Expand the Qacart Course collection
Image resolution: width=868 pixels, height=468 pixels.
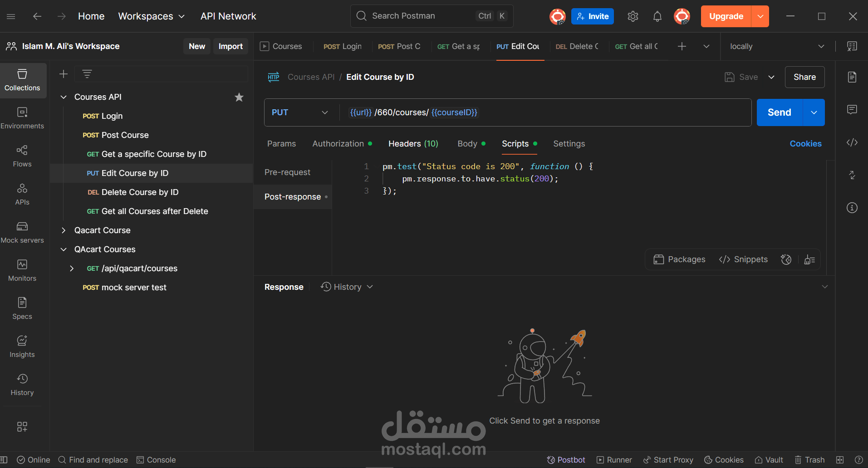point(64,230)
